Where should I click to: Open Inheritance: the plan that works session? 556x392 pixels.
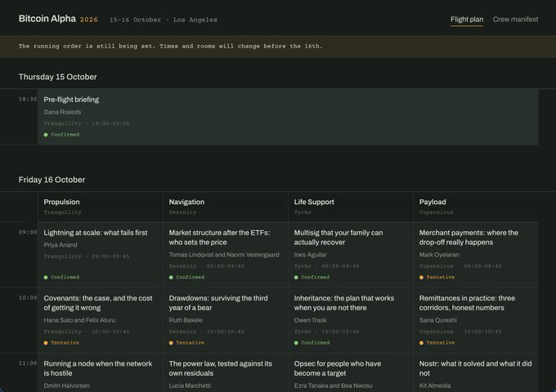pos(344,303)
